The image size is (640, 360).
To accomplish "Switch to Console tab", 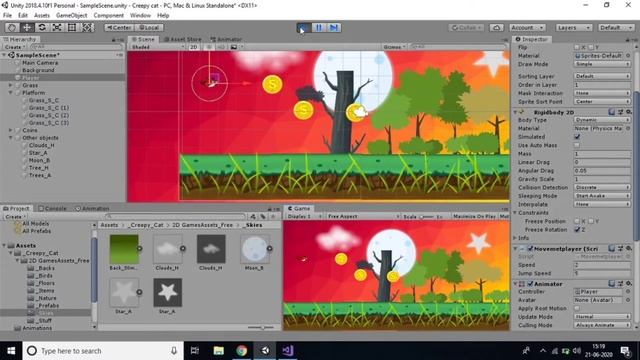I will coord(52,209).
